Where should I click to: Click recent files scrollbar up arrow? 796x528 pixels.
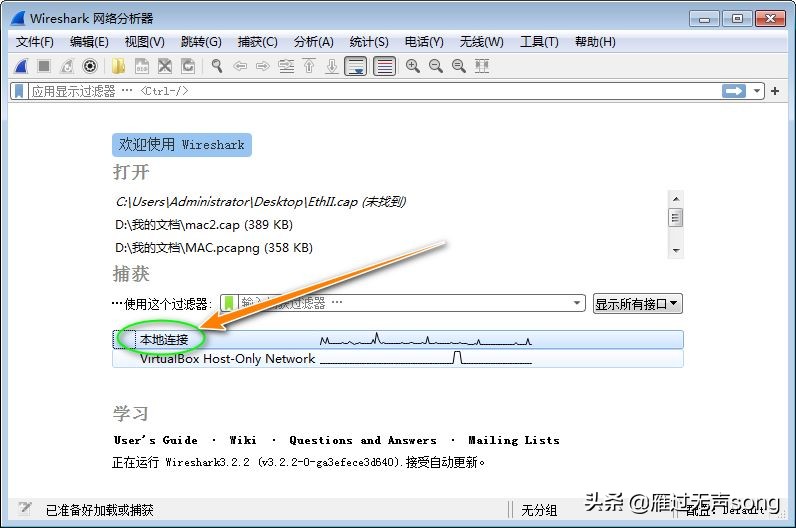click(x=676, y=199)
